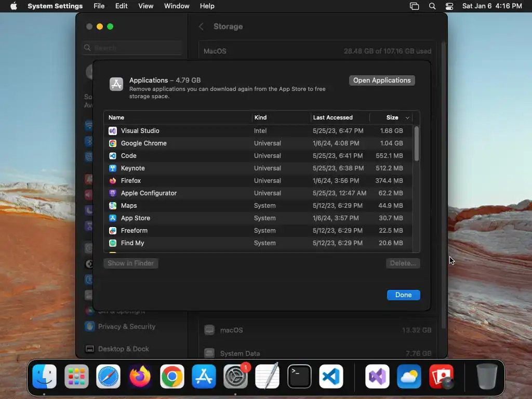The width and height of the screenshot is (532, 399).
Task: Click the Code app icon in list
Action: 113,156
